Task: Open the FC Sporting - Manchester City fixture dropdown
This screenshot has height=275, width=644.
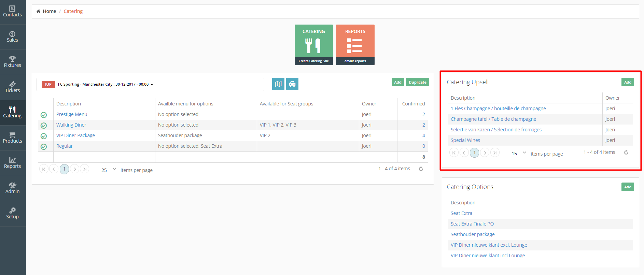Action: [150, 84]
